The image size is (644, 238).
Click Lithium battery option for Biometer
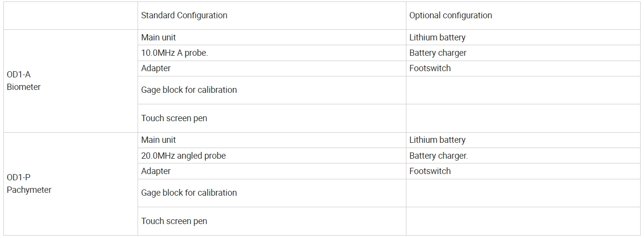[437, 38]
